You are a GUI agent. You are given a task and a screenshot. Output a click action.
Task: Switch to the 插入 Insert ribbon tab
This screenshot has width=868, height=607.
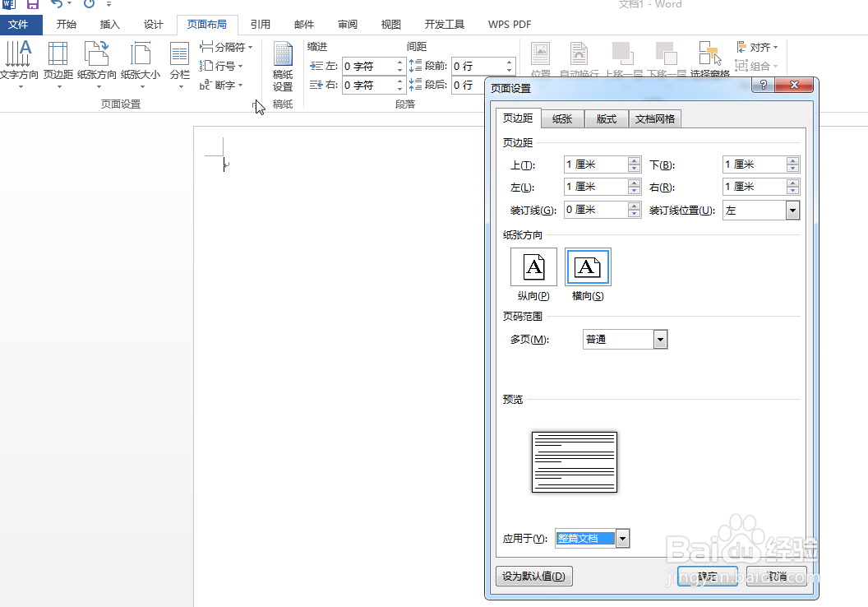[x=109, y=25]
